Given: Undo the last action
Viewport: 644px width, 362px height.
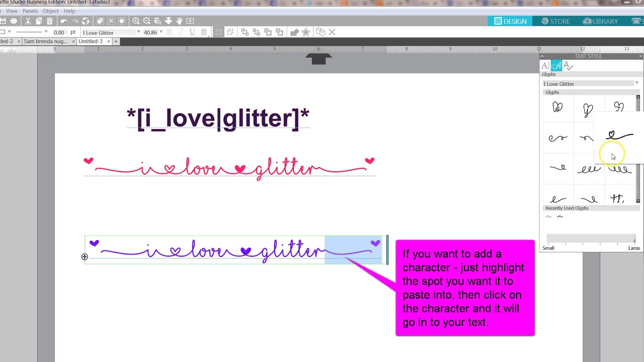Looking at the screenshot, I should [x=63, y=21].
